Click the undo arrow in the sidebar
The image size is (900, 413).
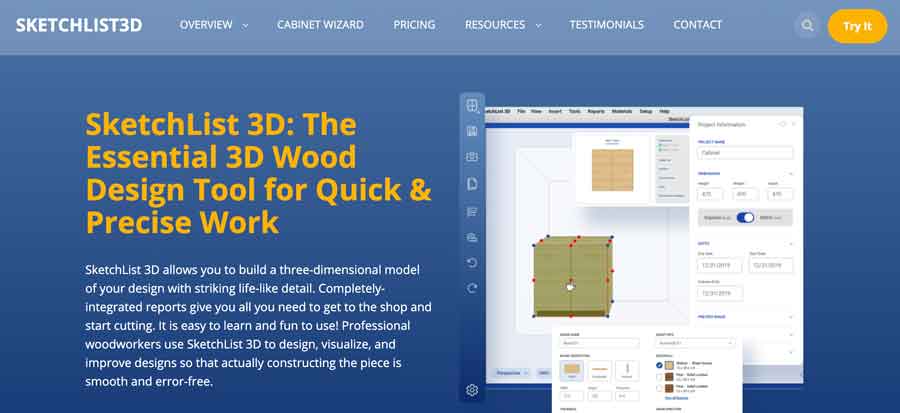tap(472, 263)
